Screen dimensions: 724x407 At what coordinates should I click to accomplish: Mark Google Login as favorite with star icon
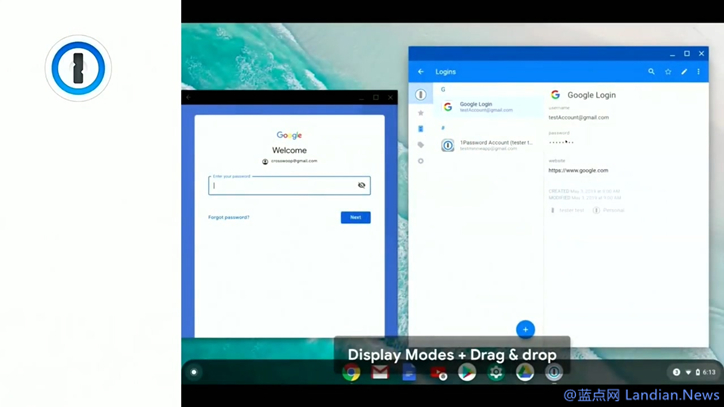[x=668, y=72]
